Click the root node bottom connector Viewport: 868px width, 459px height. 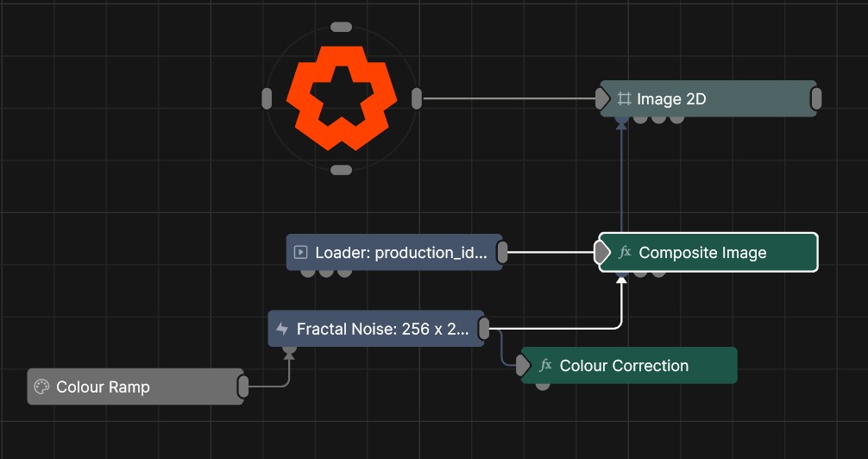pos(342,170)
